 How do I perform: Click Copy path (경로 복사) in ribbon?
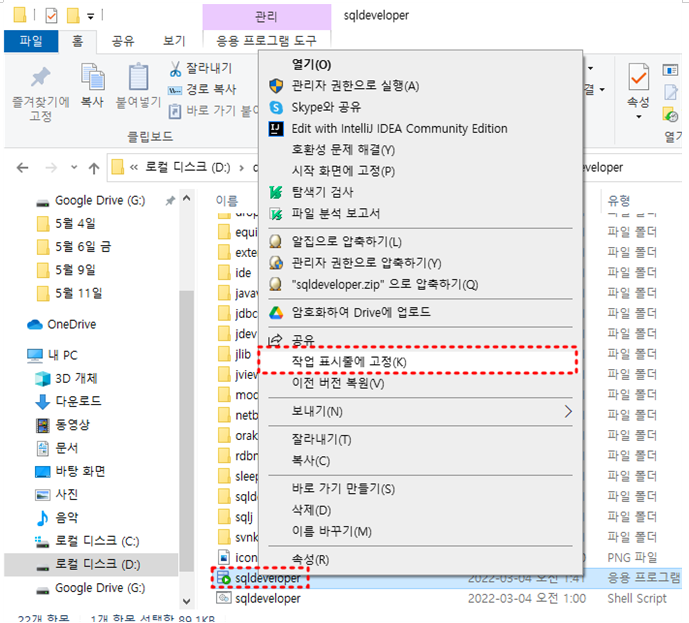203,90
